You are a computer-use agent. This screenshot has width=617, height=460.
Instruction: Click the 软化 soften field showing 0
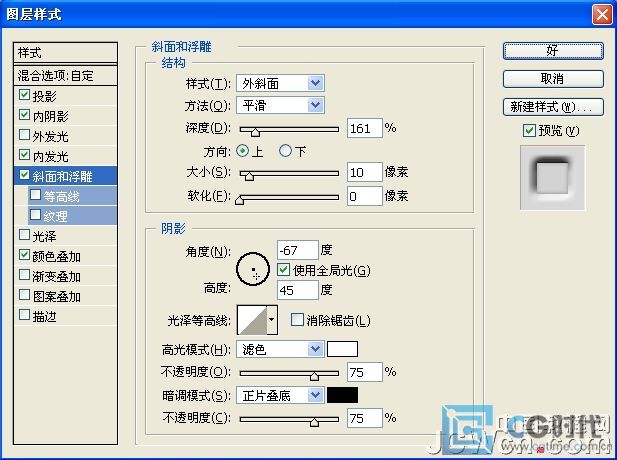[365, 196]
